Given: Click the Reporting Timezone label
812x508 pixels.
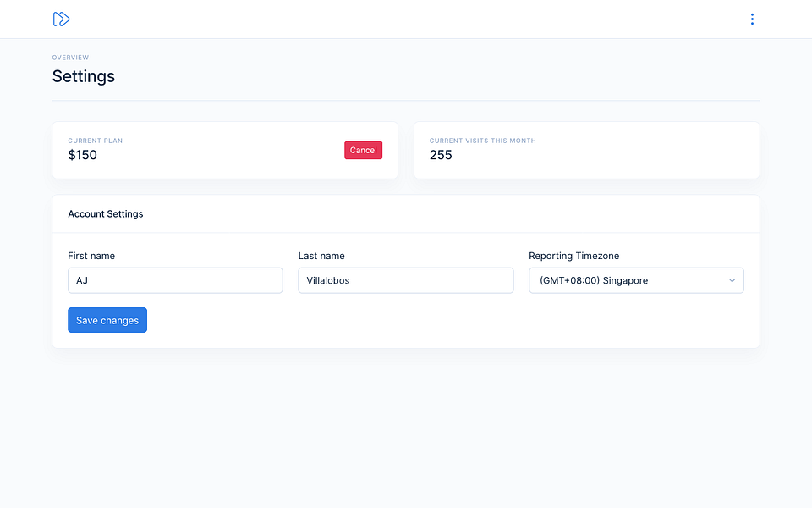Looking at the screenshot, I should pos(573,256).
